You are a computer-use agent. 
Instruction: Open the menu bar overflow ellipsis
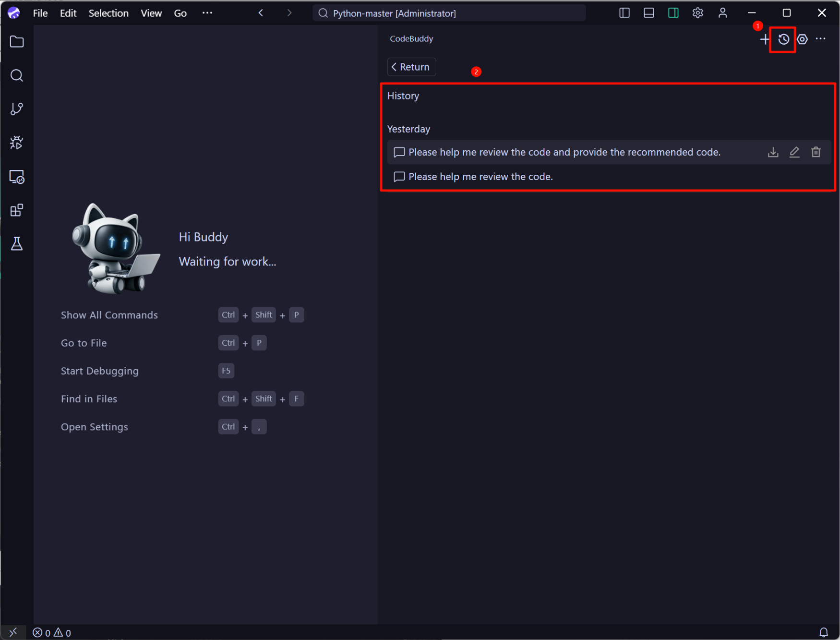(x=207, y=13)
